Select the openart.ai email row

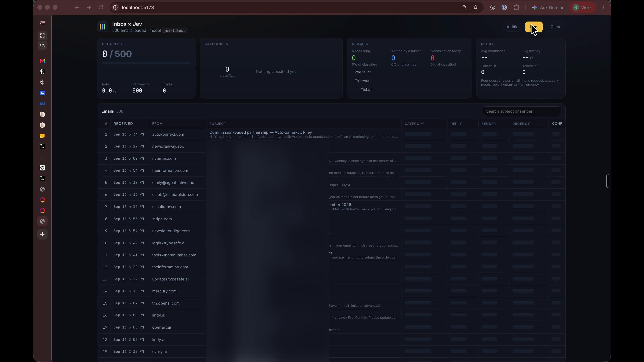[x=331, y=327]
